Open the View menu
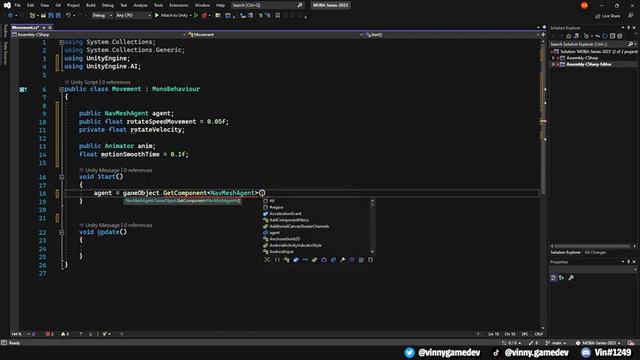Image resolution: width=640 pixels, height=360 pixels. (x=44, y=5)
